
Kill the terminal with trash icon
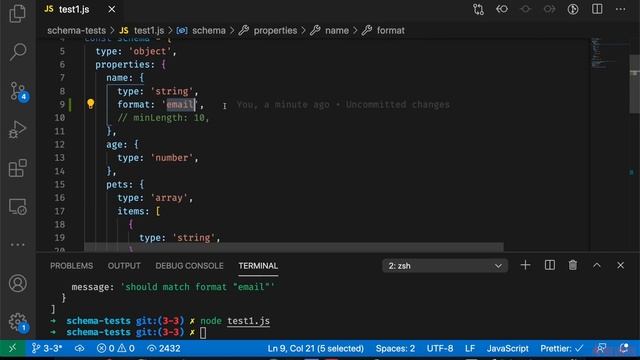click(x=573, y=265)
